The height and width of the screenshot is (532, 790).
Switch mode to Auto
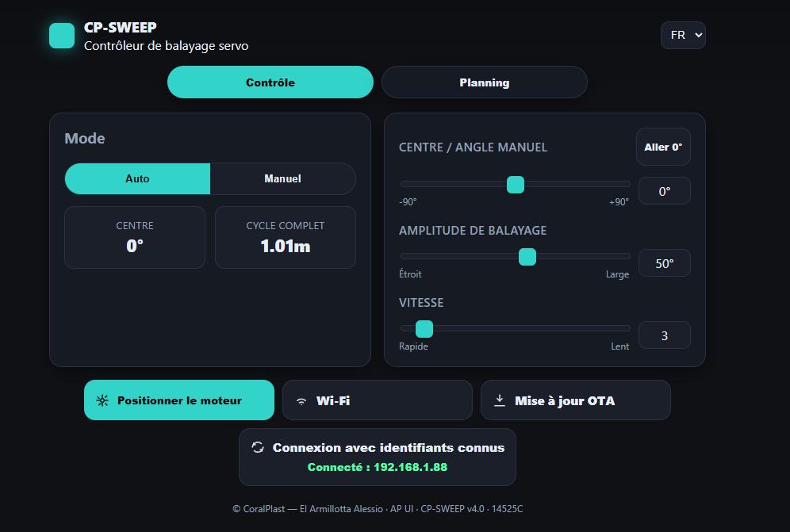coord(137,178)
